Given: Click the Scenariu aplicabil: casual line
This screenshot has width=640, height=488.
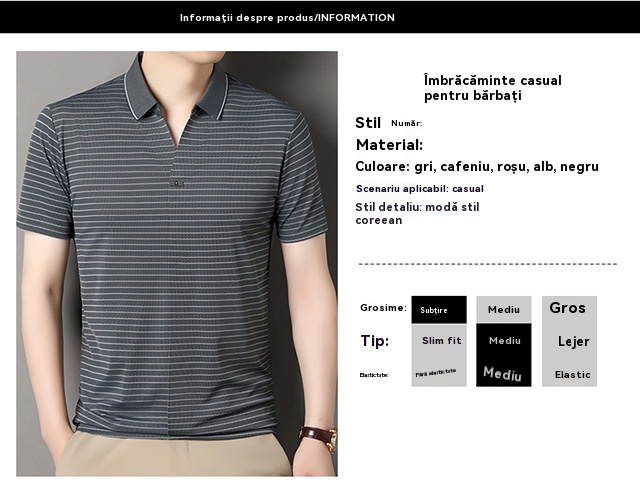Looking at the screenshot, I should [x=419, y=188].
